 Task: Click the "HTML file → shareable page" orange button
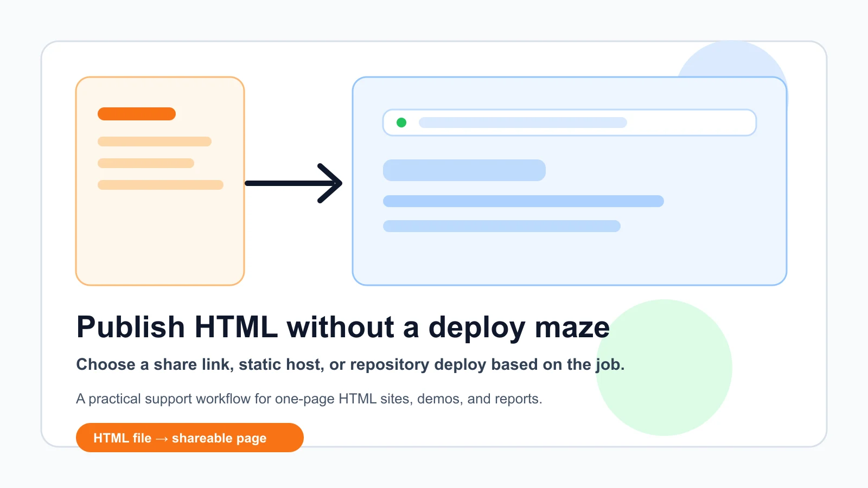(190, 438)
